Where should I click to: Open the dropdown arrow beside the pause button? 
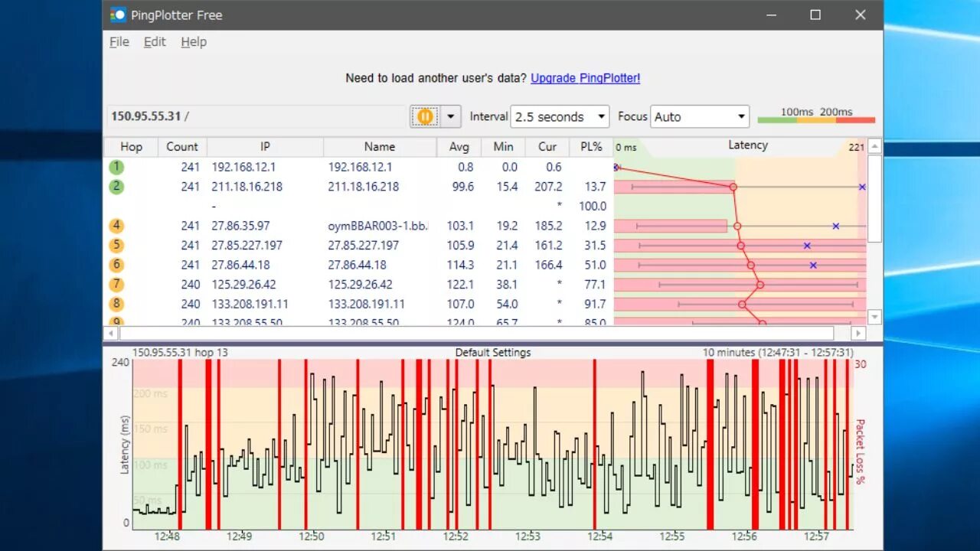(450, 116)
